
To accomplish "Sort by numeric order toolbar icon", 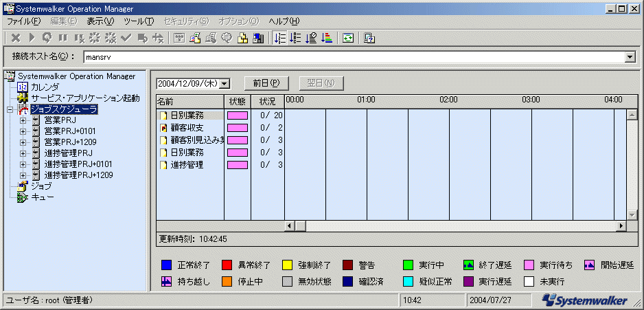I will tap(279, 38).
